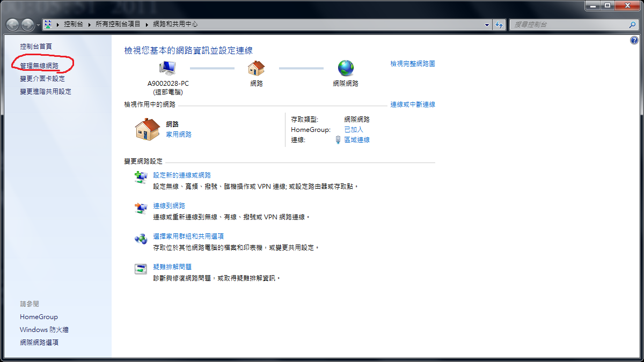Open 檢視完整網路圖 link

click(413, 63)
